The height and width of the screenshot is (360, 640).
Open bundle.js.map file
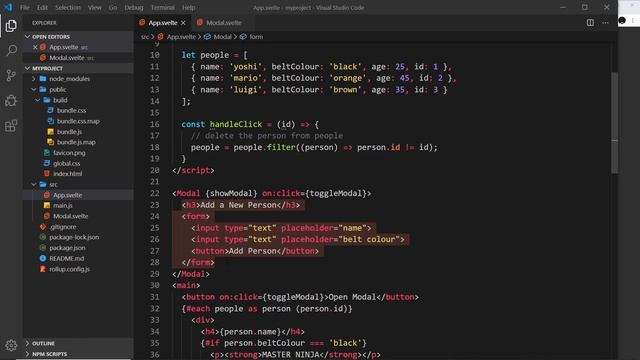76,142
